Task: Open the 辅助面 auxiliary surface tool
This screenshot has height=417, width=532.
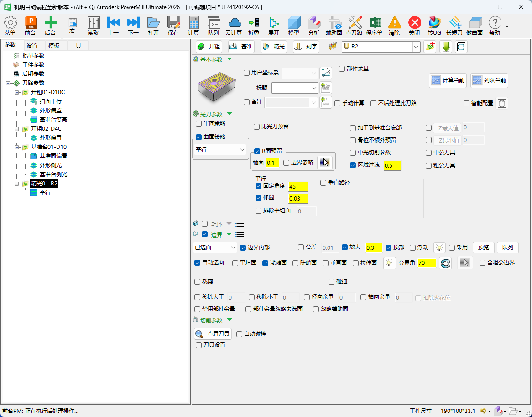Action: pyautogui.click(x=334, y=23)
